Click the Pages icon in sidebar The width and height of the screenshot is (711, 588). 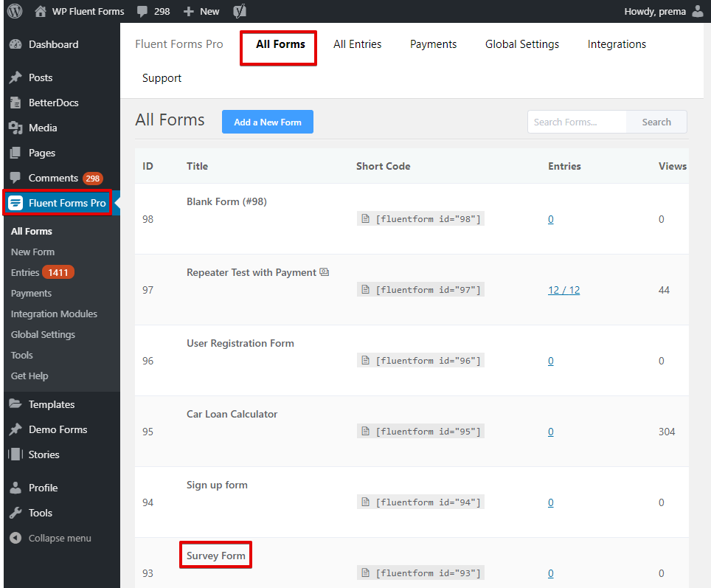[x=16, y=153]
